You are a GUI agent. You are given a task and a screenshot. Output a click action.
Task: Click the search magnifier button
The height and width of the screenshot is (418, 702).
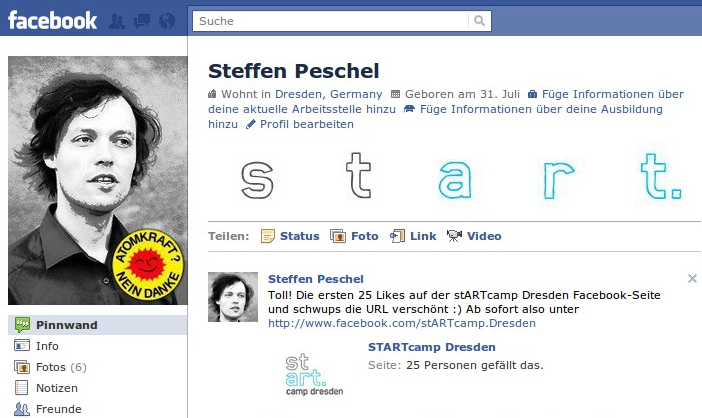(479, 21)
